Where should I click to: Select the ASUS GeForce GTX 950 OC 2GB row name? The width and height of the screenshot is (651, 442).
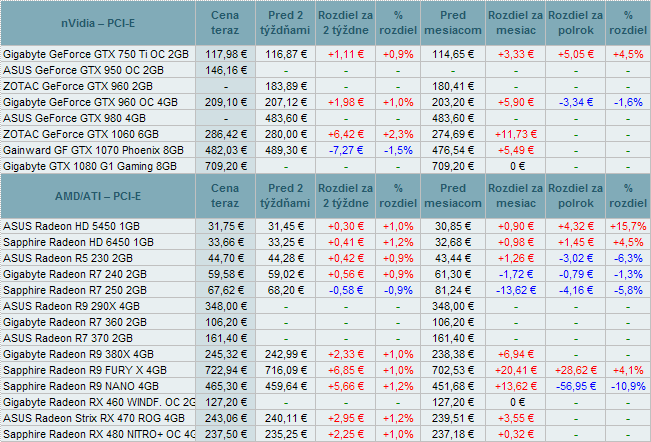tap(83, 70)
